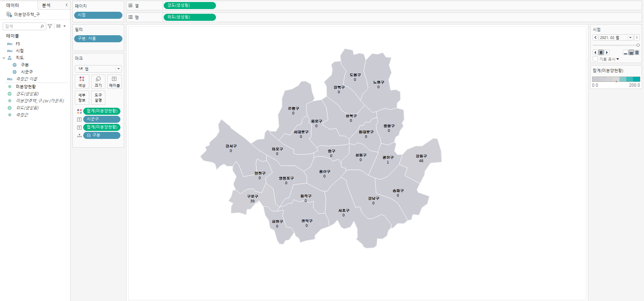Open the 레이블 (Label) mark card
The width and height of the screenshot is (644, 301).
coord(114,82)
